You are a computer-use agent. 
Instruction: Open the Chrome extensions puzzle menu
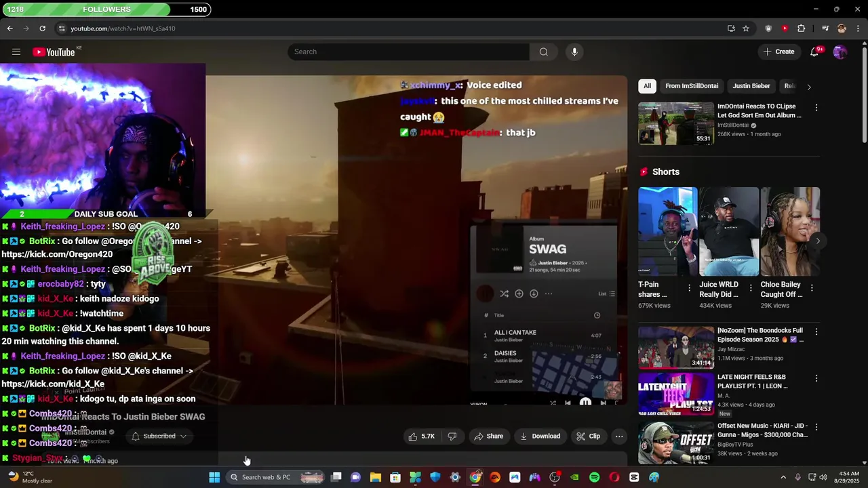click(802, 28)
